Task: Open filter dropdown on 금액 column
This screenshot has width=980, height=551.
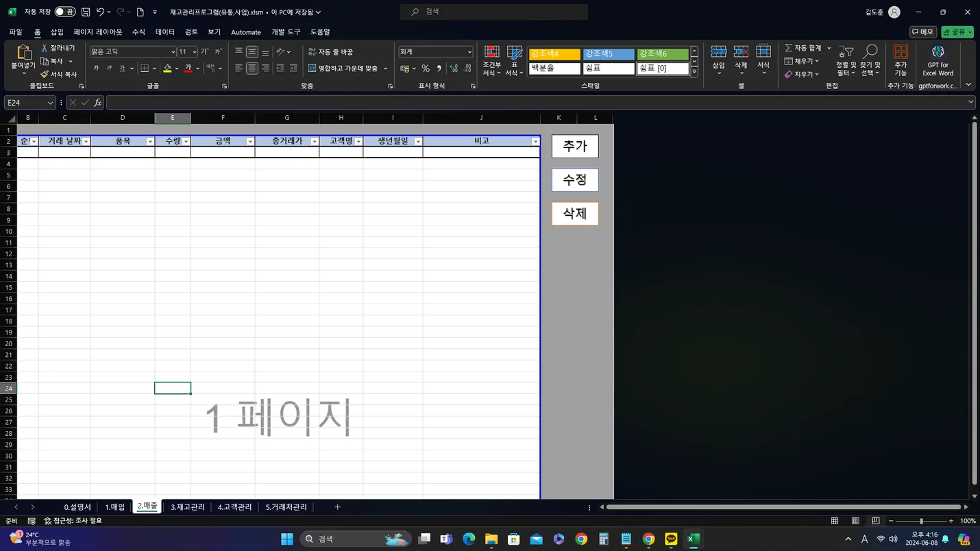Action: [250, 141]
